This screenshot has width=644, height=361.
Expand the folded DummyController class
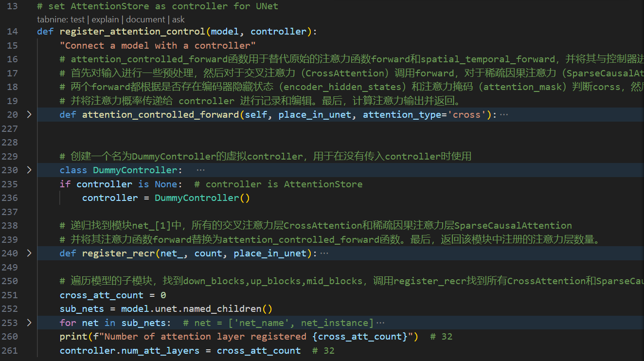29,170
